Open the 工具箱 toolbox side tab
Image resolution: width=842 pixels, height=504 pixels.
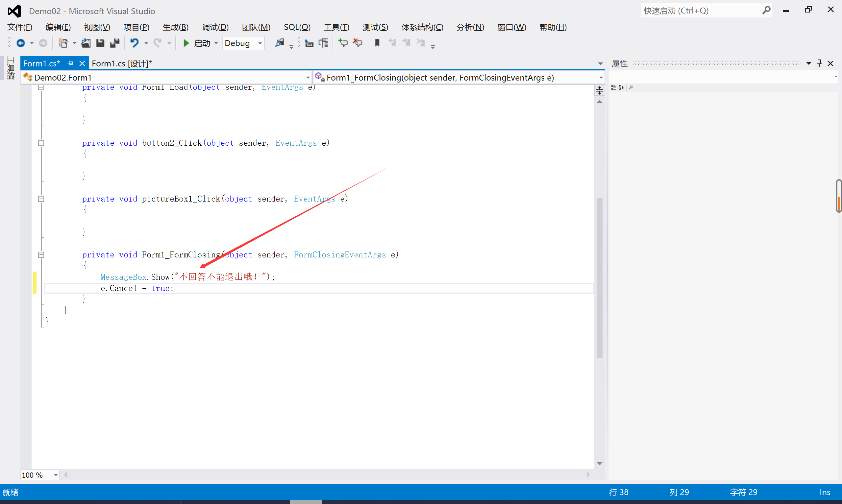coord(11,68)
